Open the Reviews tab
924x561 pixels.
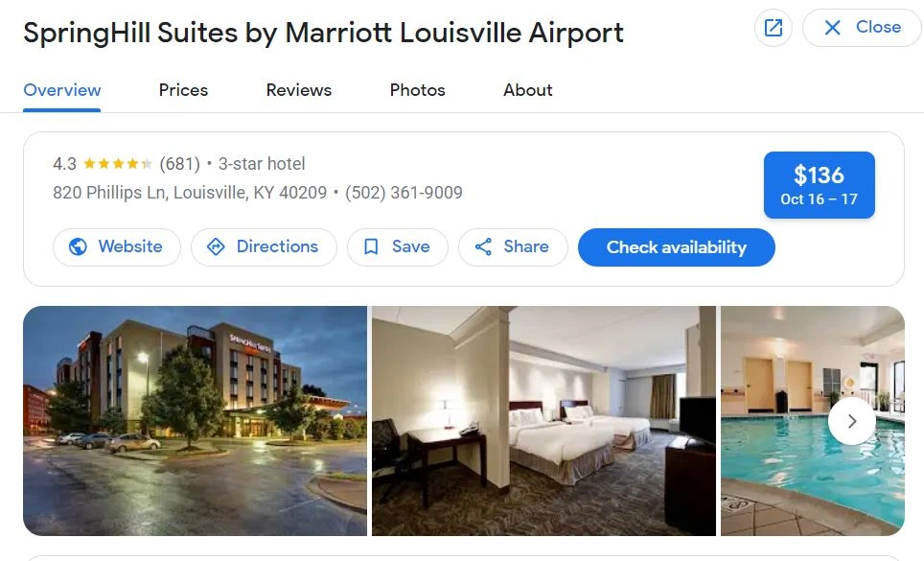tap(299, 90)
